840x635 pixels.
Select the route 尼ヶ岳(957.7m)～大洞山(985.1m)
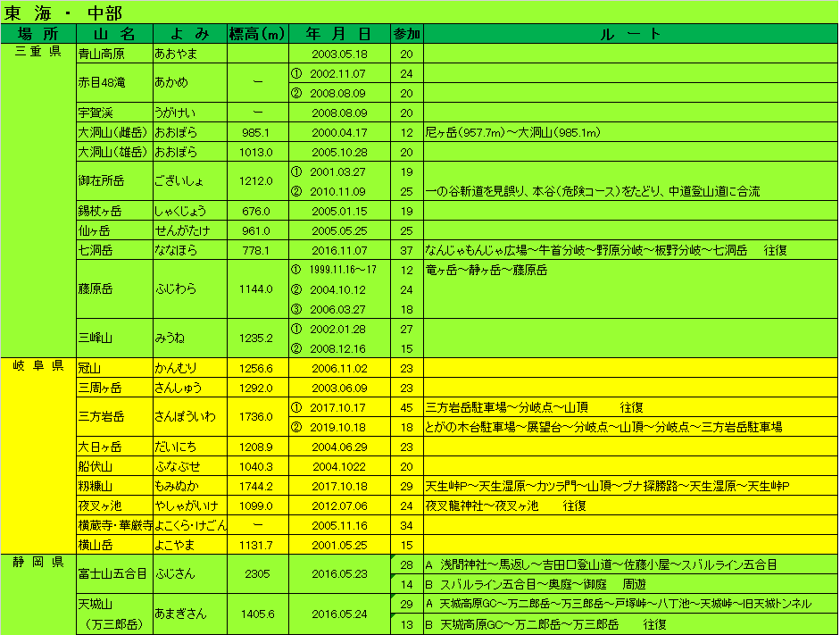point(512,132)
